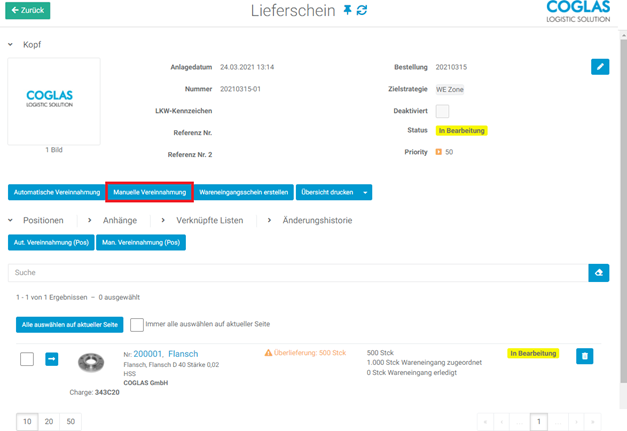Open position 200001 with blue arrow icon
Viewport: 627px width, 431px height.
click(x=52, y=359)
